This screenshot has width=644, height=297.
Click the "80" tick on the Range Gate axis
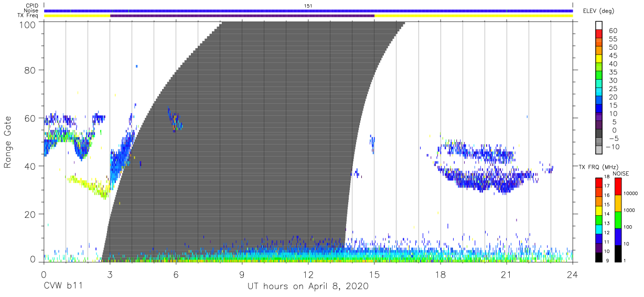click(x=31, y=70)
